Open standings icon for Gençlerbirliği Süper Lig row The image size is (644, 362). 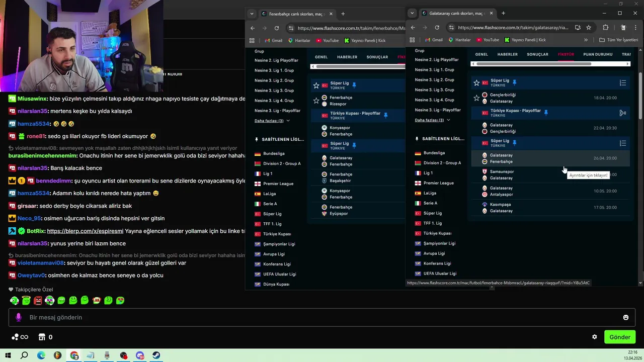click(623, 83)
